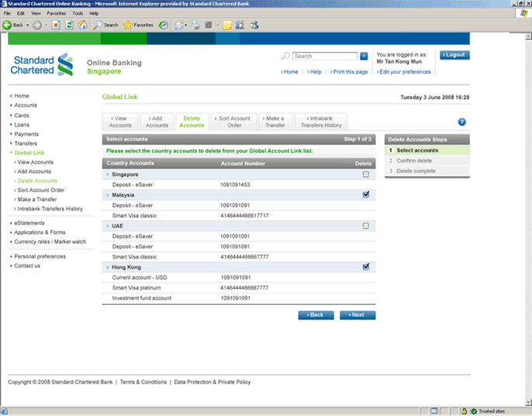Click the blue search go arrow button
The height and width of the screenshot is (416, 532).
click(364, 56)
